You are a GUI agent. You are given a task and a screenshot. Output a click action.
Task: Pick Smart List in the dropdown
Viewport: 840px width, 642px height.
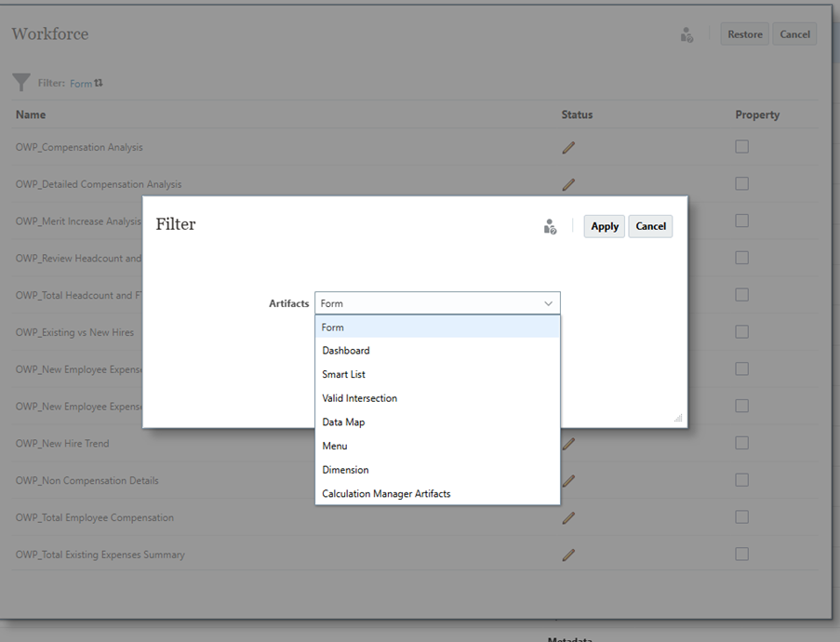click(343, 375)
